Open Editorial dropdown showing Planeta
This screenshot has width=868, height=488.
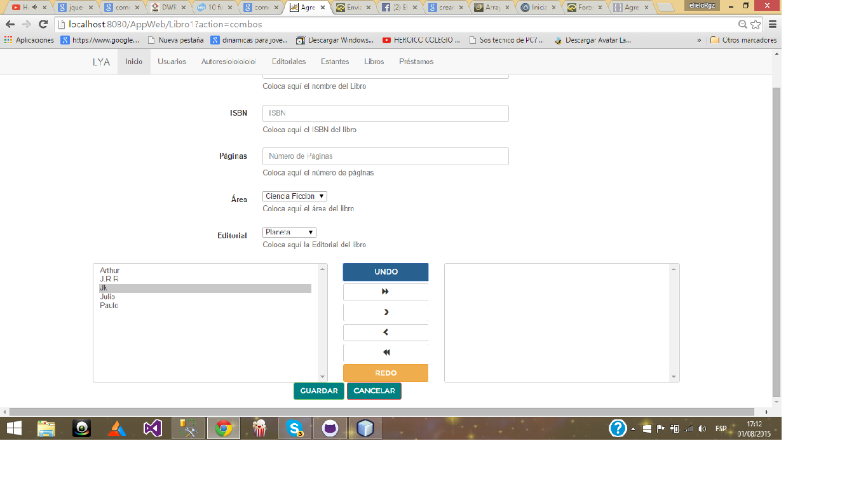coord(289,233)
